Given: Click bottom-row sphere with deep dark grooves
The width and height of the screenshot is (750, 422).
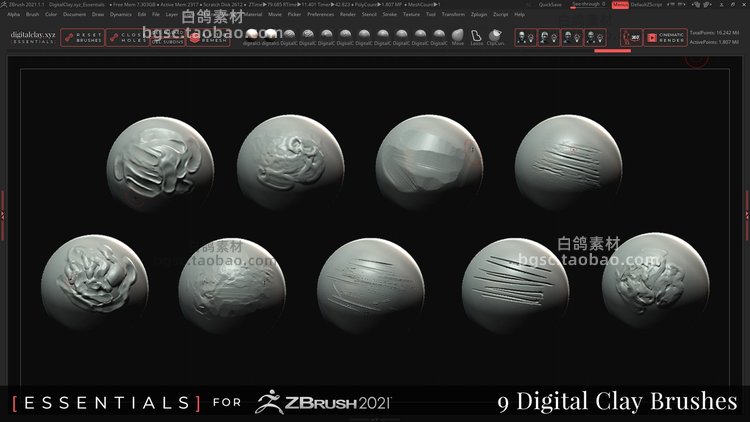Looking at the screenshot, I should pyautogui.click(x=516, y=286).
